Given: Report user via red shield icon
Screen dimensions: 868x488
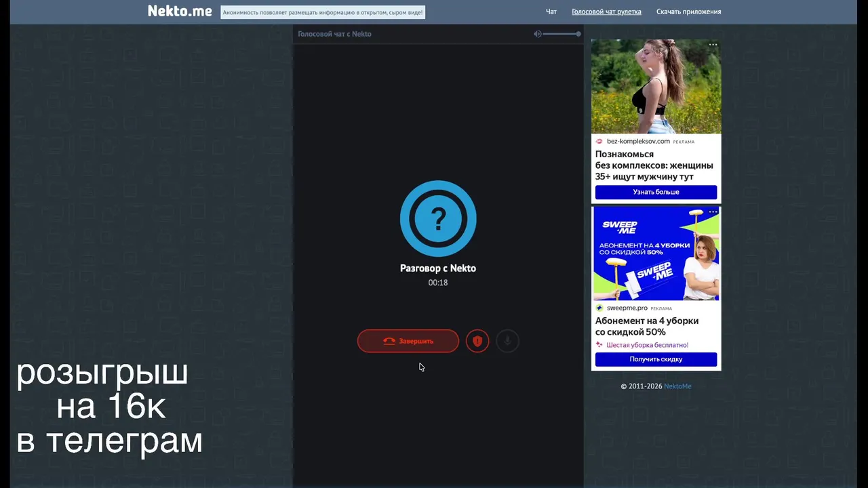Looking at the screenshot, I should [477, 341].
